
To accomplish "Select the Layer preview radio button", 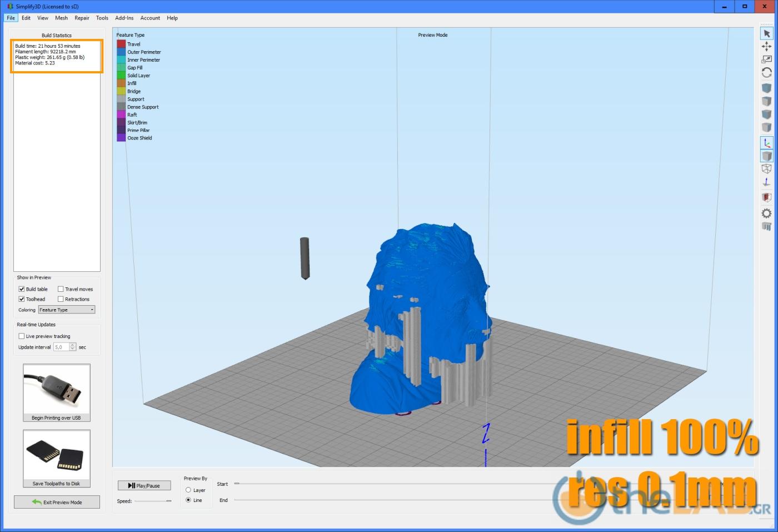I will click(x=188, y=490).
